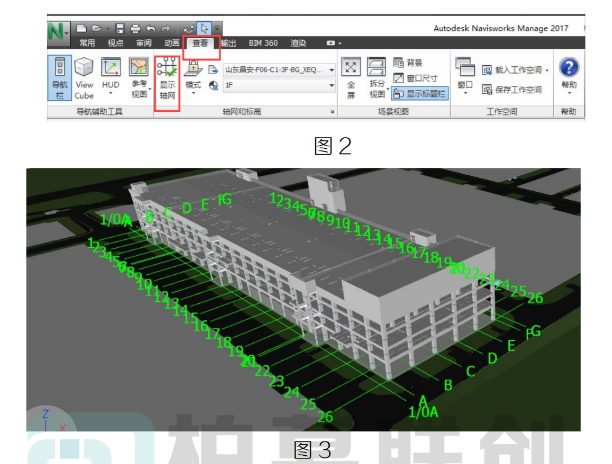Switch to the 视点 ribbon tab
The image size is (612, 464).
click(x=115, y=43)
